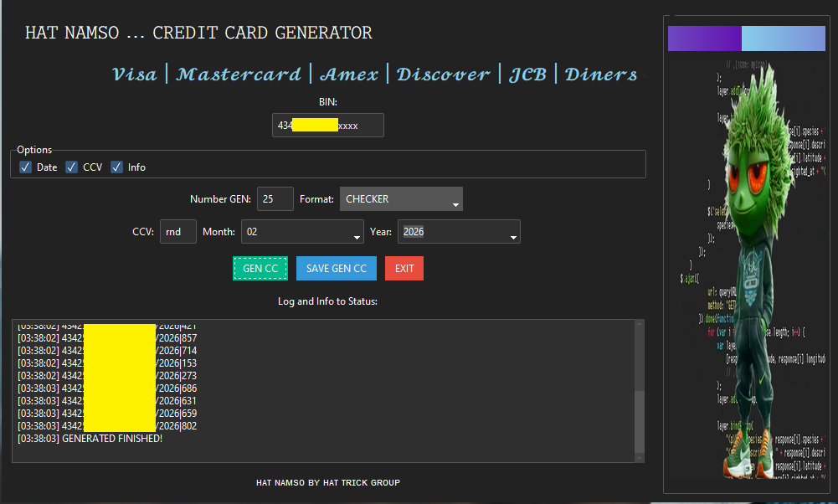Open the Format dropdown set to CHECKER

point(401,199)
